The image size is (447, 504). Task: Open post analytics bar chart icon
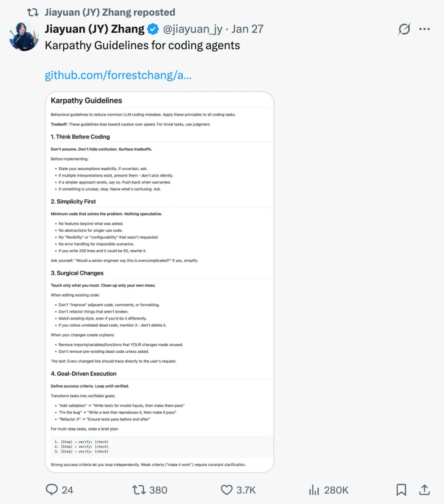pos(314,490)
